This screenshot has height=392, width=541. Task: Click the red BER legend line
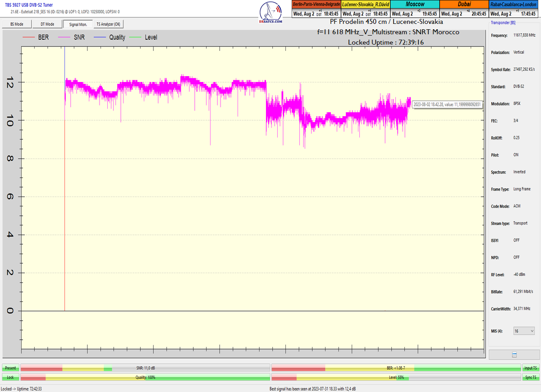[x=30, y=37]
